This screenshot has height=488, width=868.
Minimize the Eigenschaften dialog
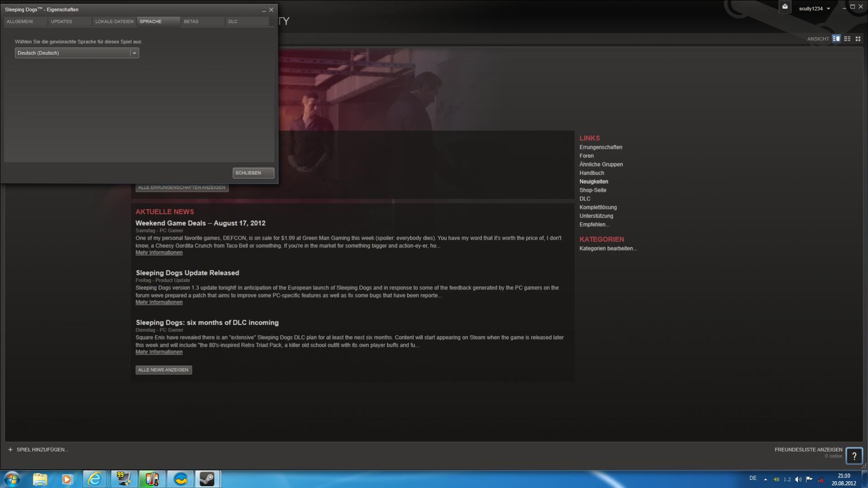coord(264,10)
